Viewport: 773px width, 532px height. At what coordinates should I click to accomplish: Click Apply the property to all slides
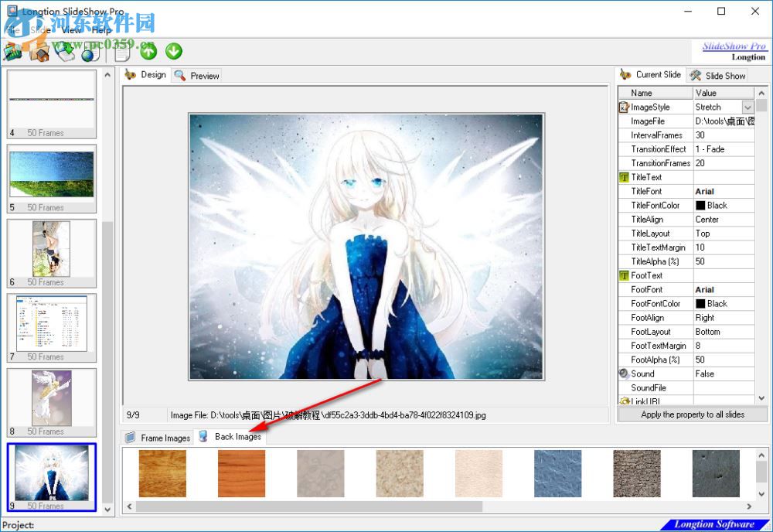click(693, 414)
